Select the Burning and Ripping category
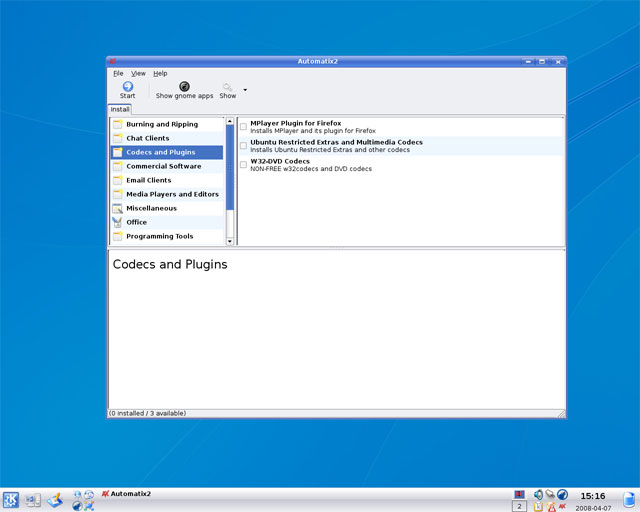The image size is (640, 512). tap(167, 124)
